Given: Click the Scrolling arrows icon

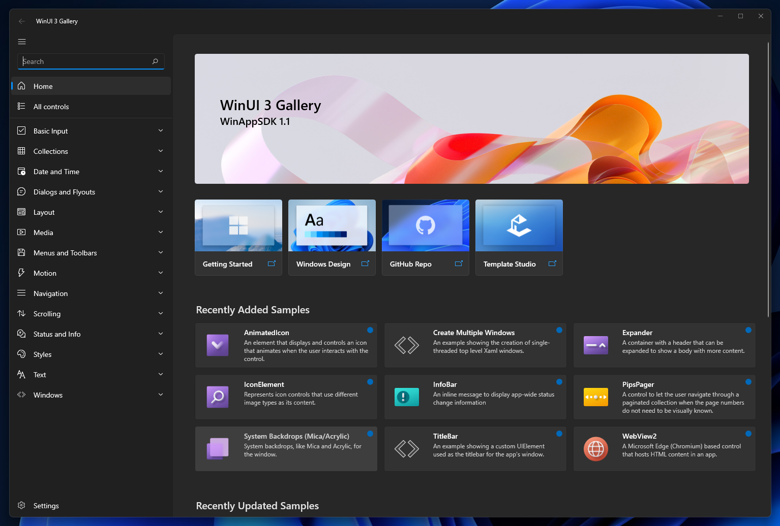Looking at the screenshot, I should pos(21,314).
